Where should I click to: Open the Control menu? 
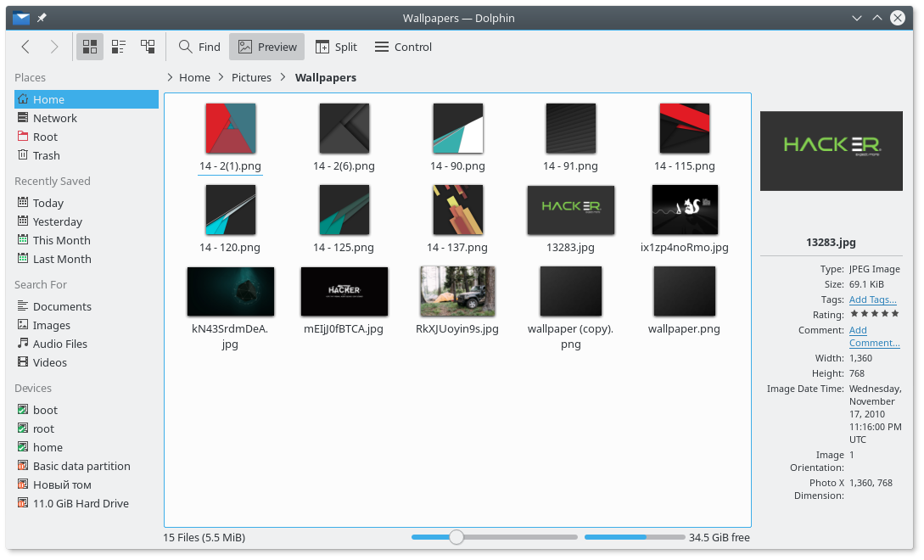coord(402,47)
